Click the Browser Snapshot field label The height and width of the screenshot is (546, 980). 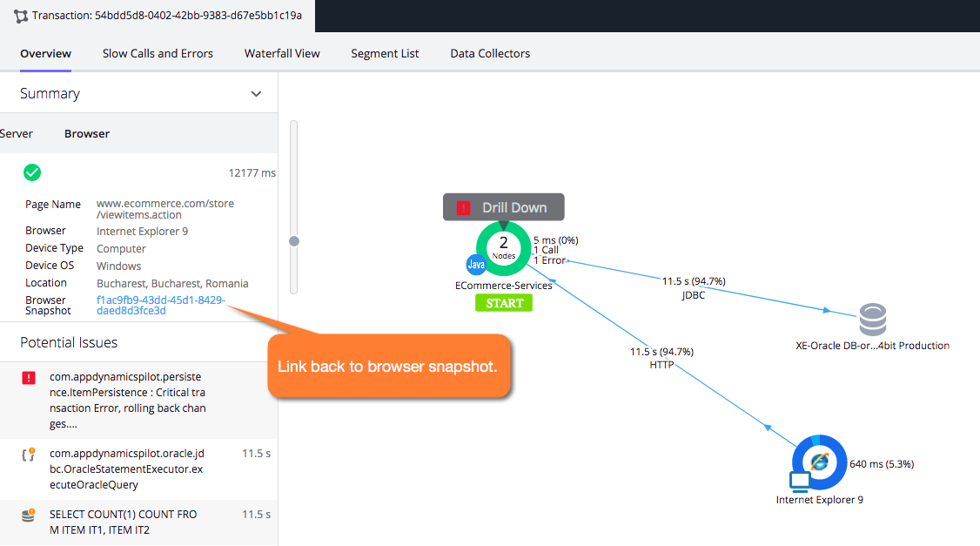(48, 305)
